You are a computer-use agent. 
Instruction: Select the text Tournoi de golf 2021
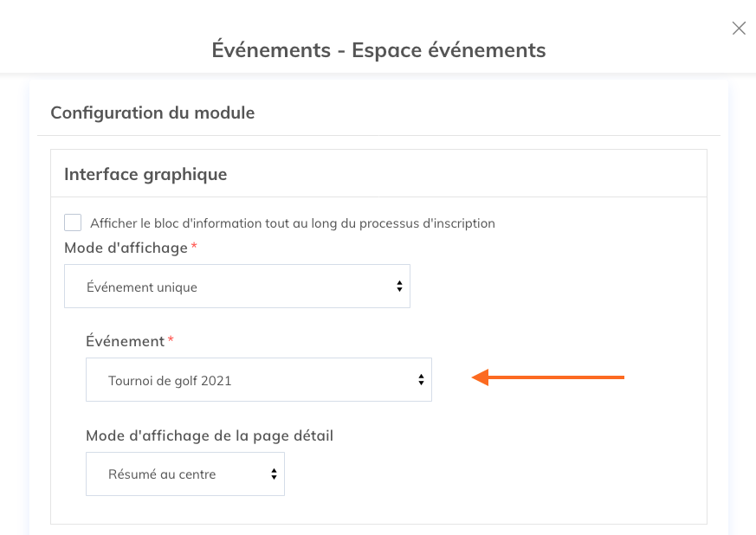click(x=172, y=378)
